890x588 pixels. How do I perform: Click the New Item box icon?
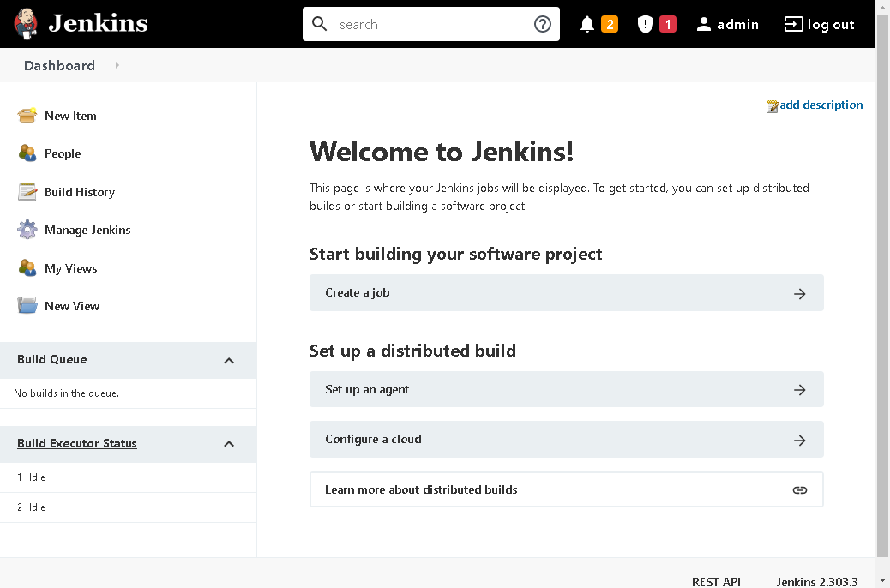[x=27, y=115]
